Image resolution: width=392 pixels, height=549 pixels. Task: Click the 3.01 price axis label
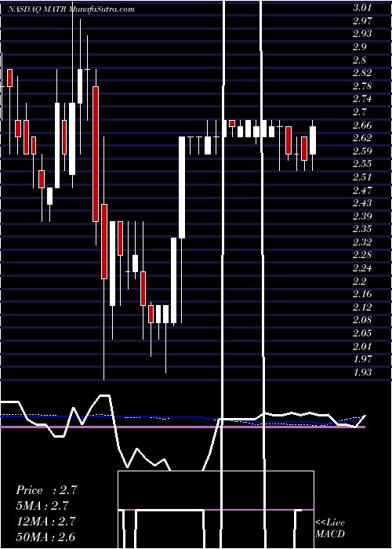coord(362,8)
